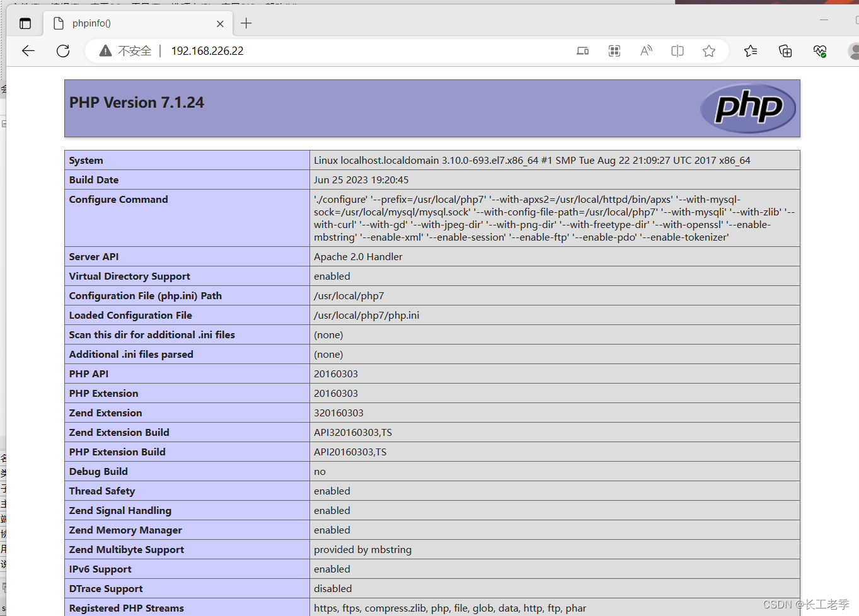Screen dimensions: 859x616
Task: Click the grid toolbar icon next to device icon
Action: point(614,51)
